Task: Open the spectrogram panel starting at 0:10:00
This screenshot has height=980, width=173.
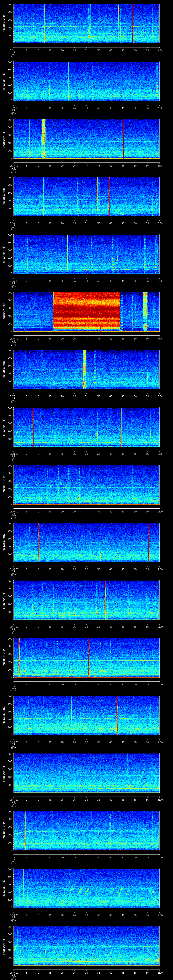Action: 86,543
